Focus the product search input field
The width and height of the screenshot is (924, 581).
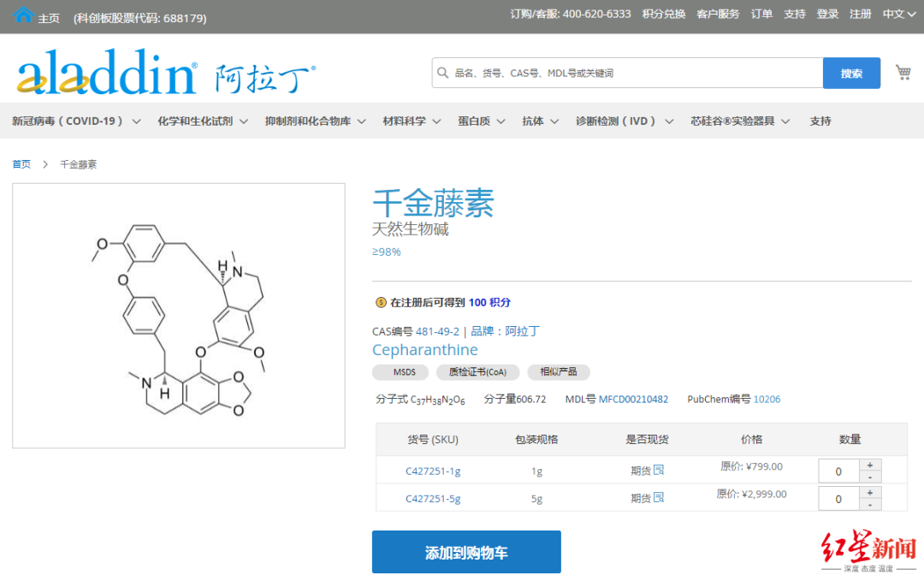tap(628, 73)
